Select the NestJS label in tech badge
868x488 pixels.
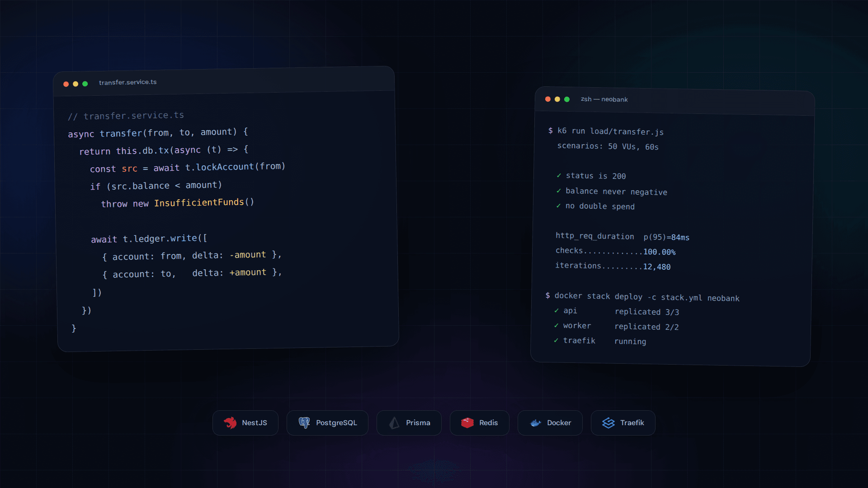click(255, 423)
